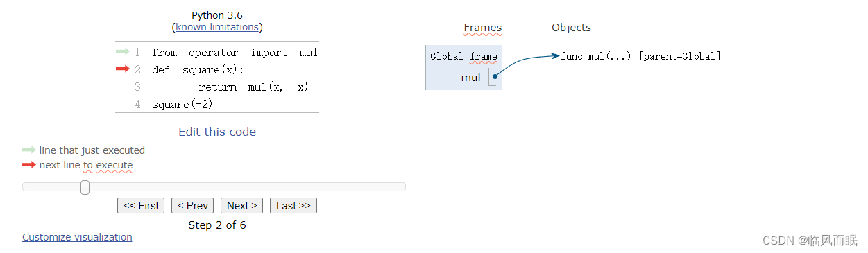Screen dimensions: 868x253
Task: Click the mul pointer dot in Global frame
Action: 495,77
